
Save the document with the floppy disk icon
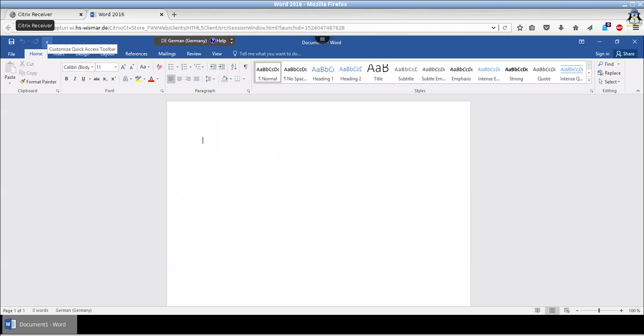point(11,41)
